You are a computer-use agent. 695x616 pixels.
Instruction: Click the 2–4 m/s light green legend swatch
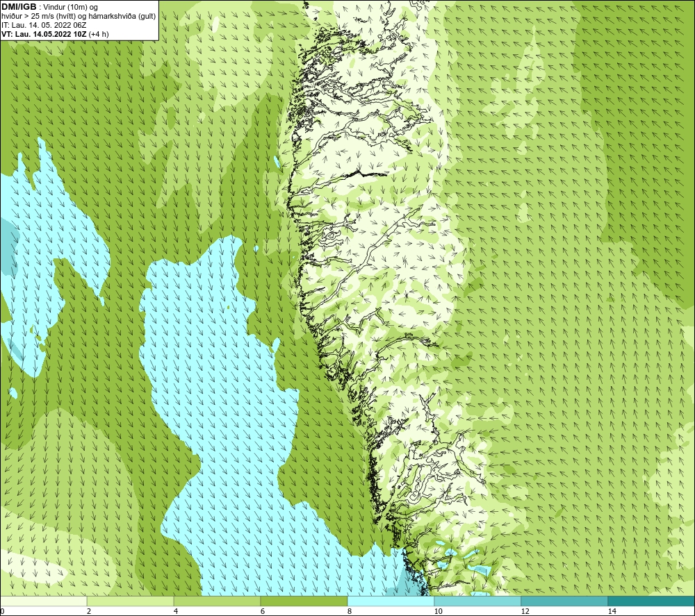coord(131,601)
